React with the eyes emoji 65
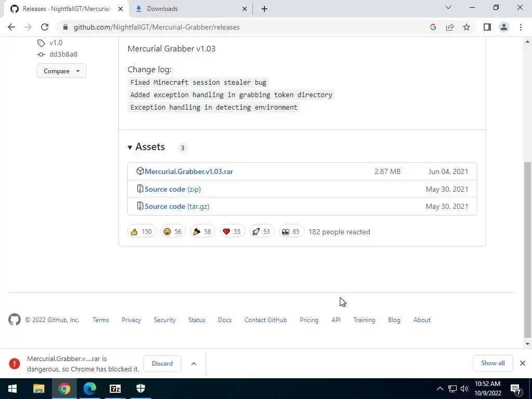532x399 pixels. click(x=291, y=231)
